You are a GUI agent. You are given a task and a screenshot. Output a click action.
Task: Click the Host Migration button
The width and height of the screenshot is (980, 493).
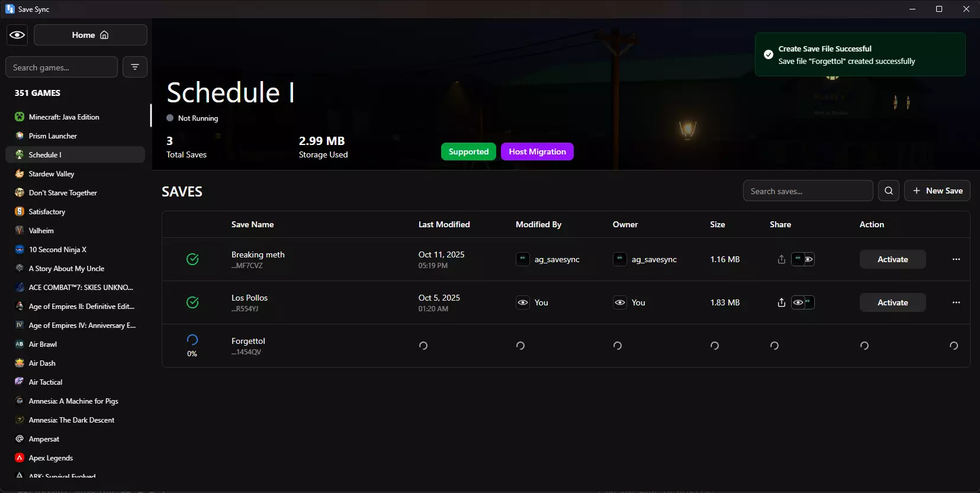pos(537,152)
